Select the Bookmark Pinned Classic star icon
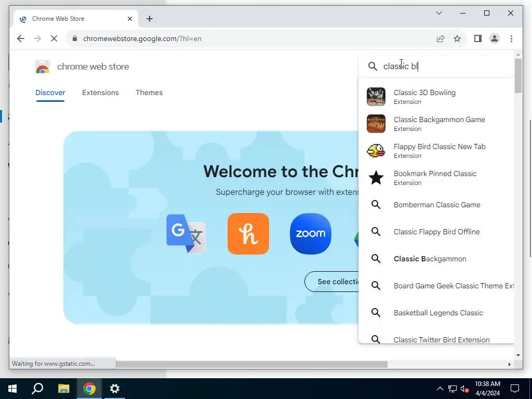The image size is (532, 399). [376, 178]
